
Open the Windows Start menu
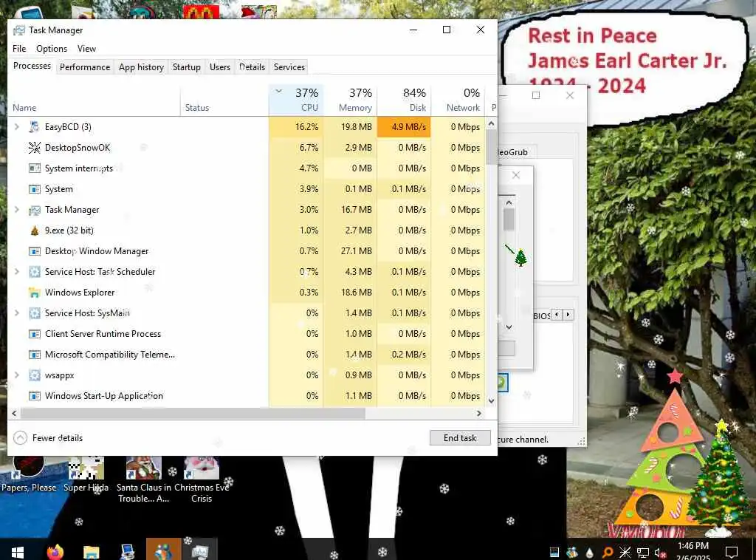click(x=18, y=551)
